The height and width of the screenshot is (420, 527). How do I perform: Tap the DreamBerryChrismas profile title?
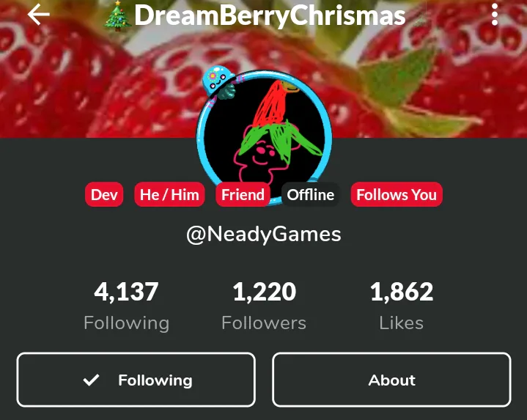270,15
